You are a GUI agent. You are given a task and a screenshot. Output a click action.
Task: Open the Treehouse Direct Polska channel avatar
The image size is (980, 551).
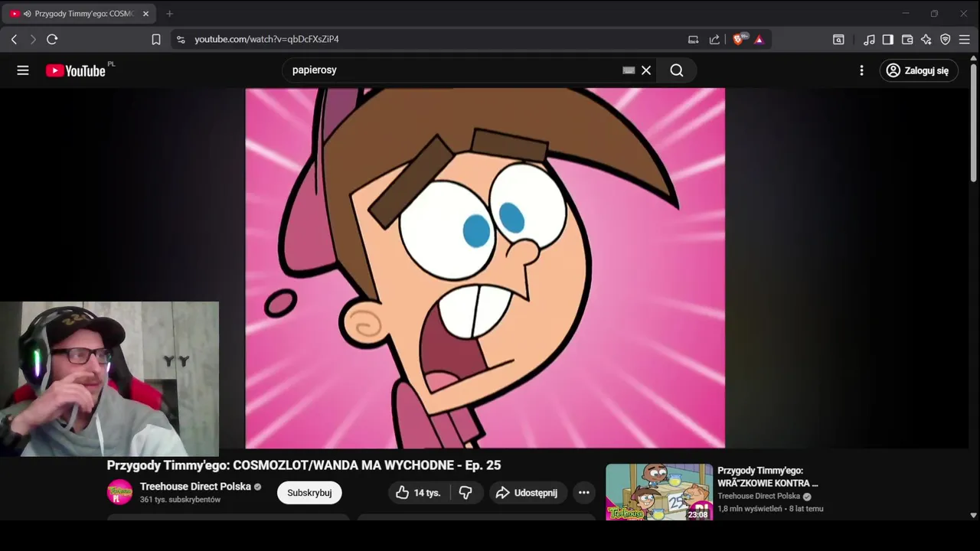pos(119,492)
